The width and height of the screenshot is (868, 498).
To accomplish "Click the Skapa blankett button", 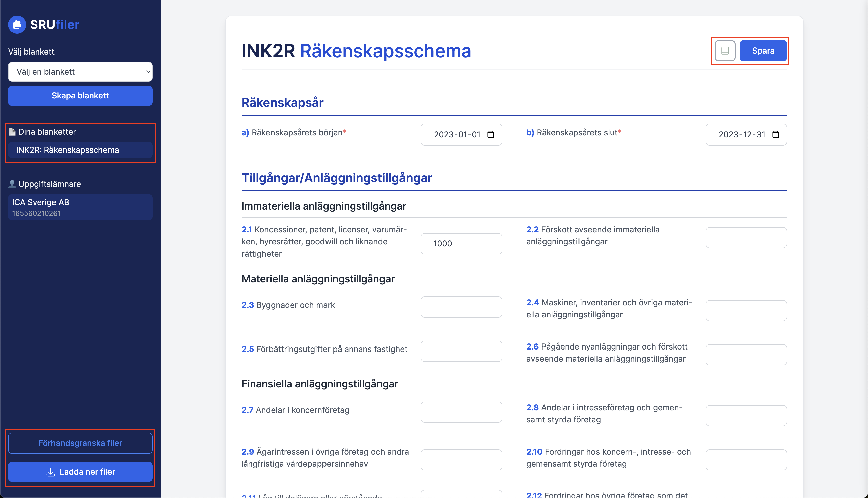I will (x=80, y=96).
